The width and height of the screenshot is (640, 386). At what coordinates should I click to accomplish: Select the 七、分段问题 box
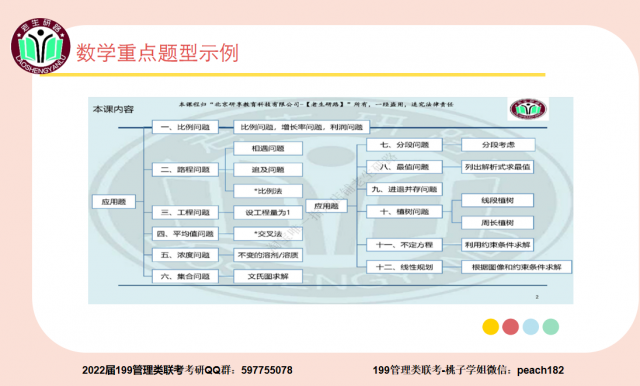[x=404, y=145]
